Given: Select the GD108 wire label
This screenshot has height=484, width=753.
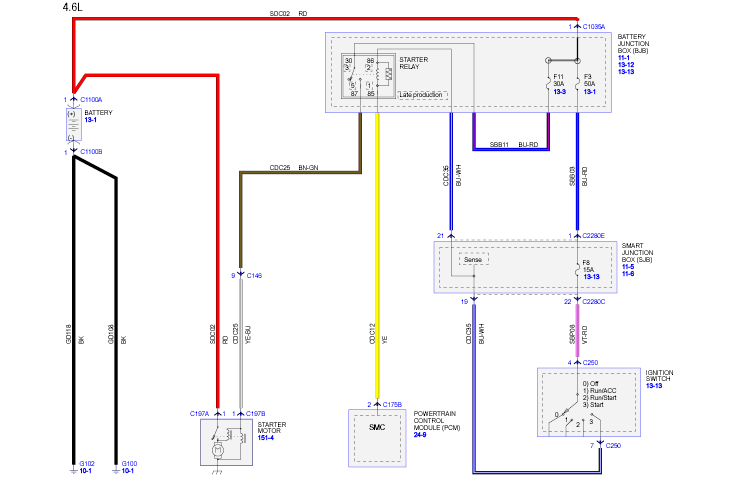Looking at the screenshot, I should [110, 334].
